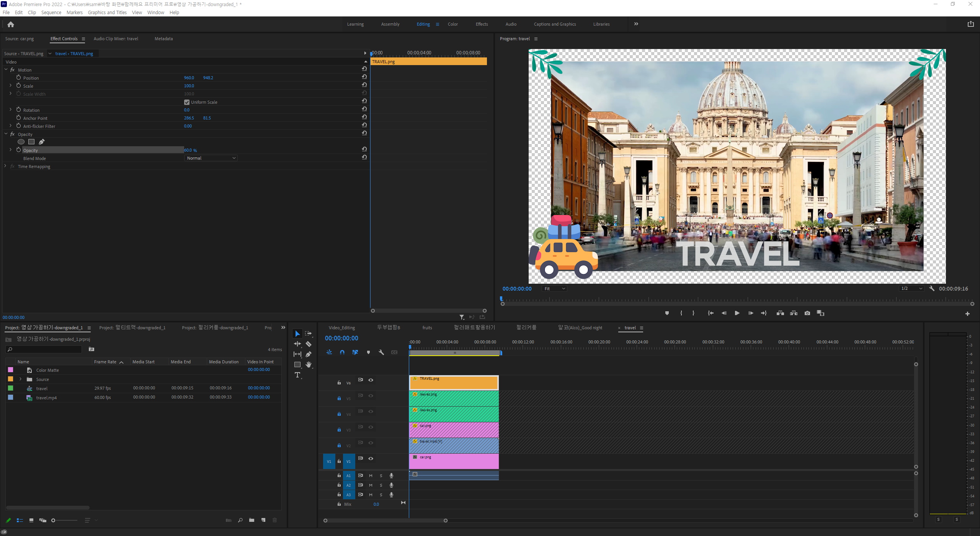Viewport: 980px width, 536px height.
Task: Hide track V6 with eye icon
Action: pos(371,380)
